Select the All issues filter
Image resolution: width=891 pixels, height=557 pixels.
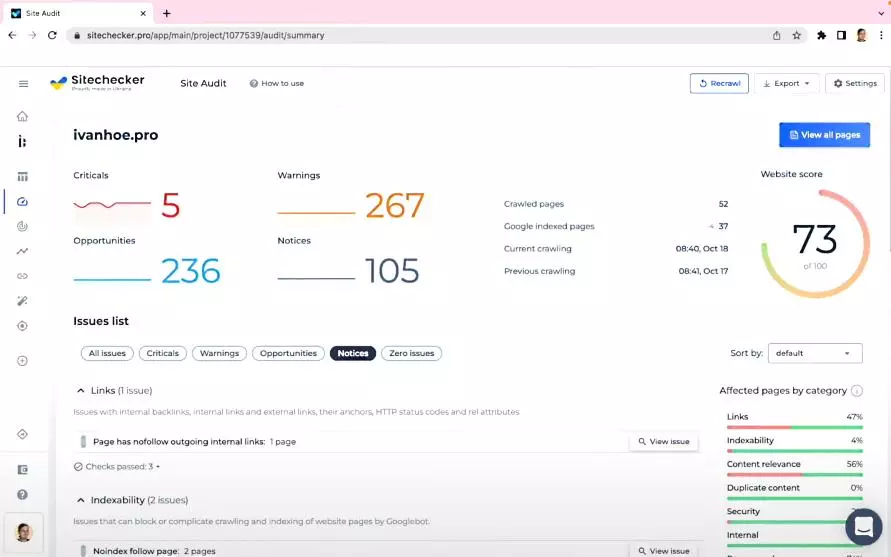coord(107,354)
